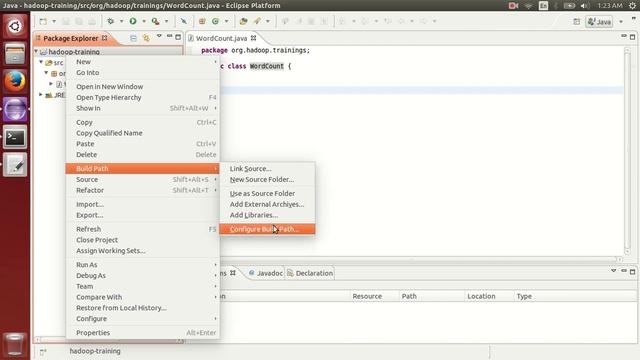Open Terminal from the Ubuntu dock
The height and width of the screenshot is (360, 640).
15,137
